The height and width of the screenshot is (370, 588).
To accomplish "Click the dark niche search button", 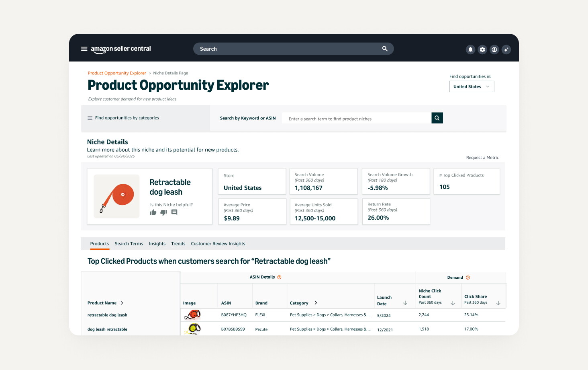I will (437, 118).
